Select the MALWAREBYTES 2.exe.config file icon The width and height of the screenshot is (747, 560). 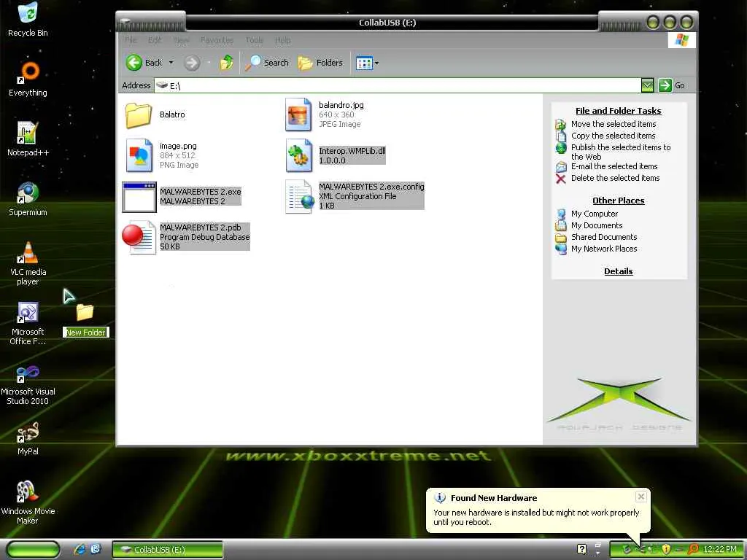[300, 196]
